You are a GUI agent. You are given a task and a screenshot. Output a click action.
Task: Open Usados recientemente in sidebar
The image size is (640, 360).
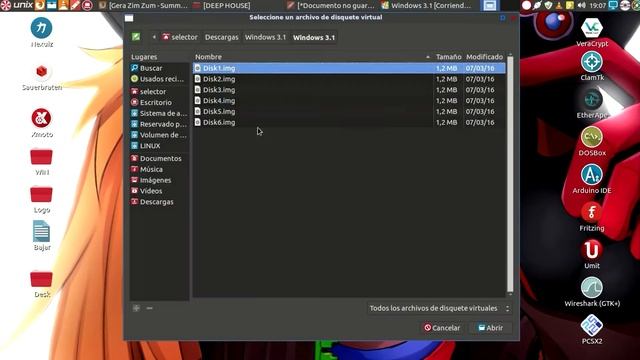pyautogui.click(x=159, y=79)
